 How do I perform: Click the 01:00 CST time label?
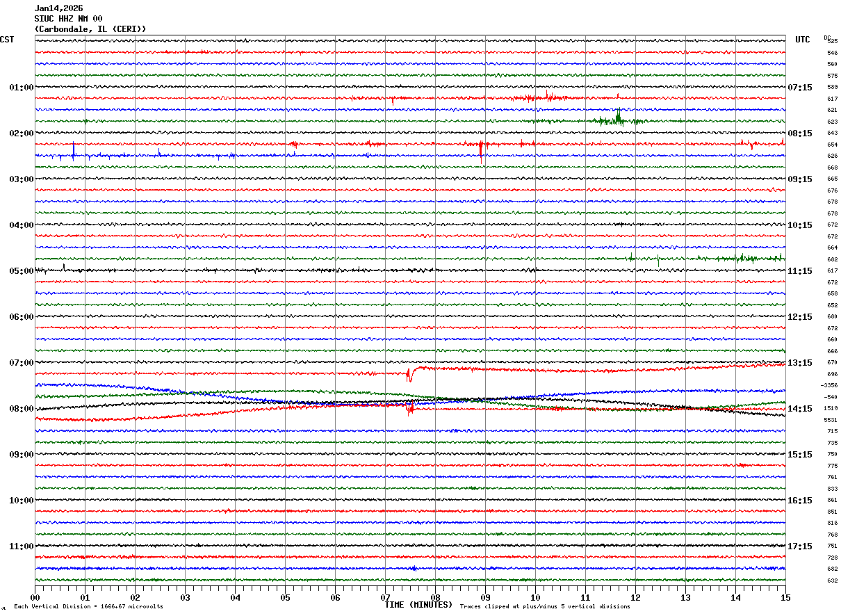point(22,88)
